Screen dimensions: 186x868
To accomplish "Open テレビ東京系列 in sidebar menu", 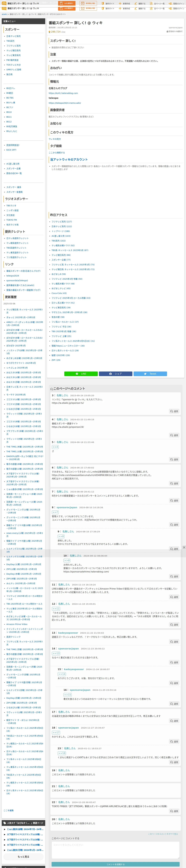I will tap(13, 55).
